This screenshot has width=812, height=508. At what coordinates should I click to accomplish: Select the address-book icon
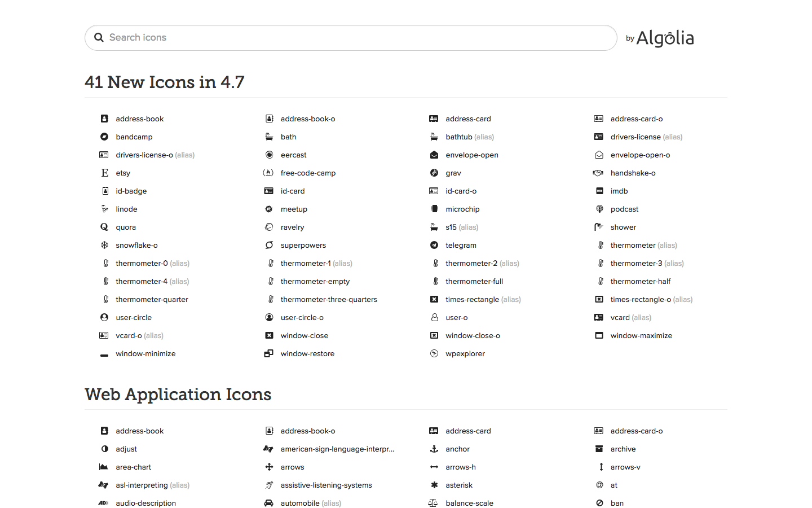coord(139,119)
